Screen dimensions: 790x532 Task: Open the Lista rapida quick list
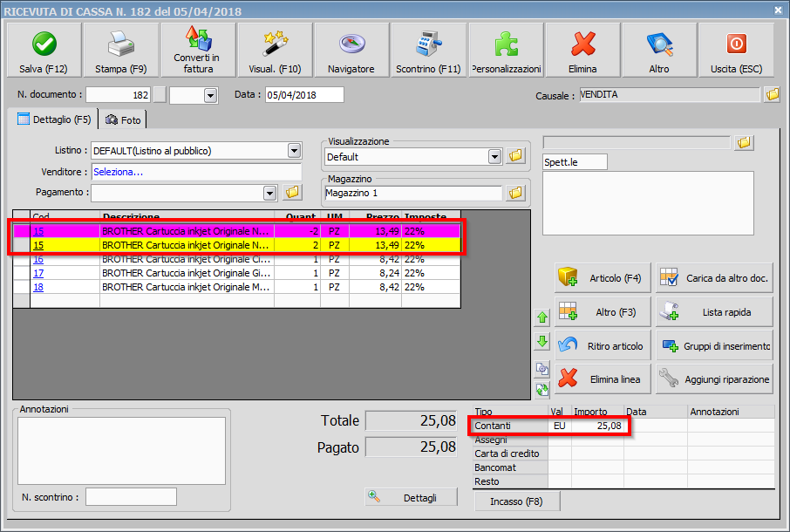[x=714, y=312]
